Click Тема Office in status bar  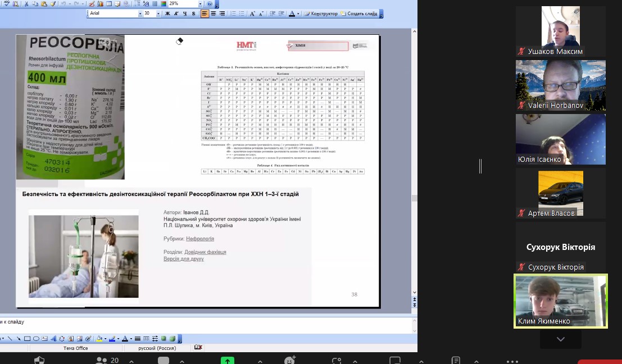(x=76, y=348)
